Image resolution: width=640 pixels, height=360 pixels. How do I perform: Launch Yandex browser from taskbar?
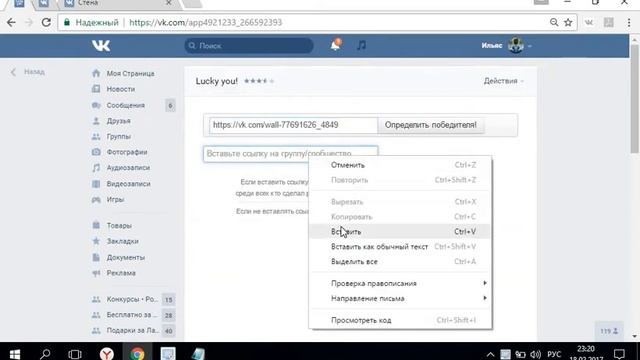click(x=107, y=353)
